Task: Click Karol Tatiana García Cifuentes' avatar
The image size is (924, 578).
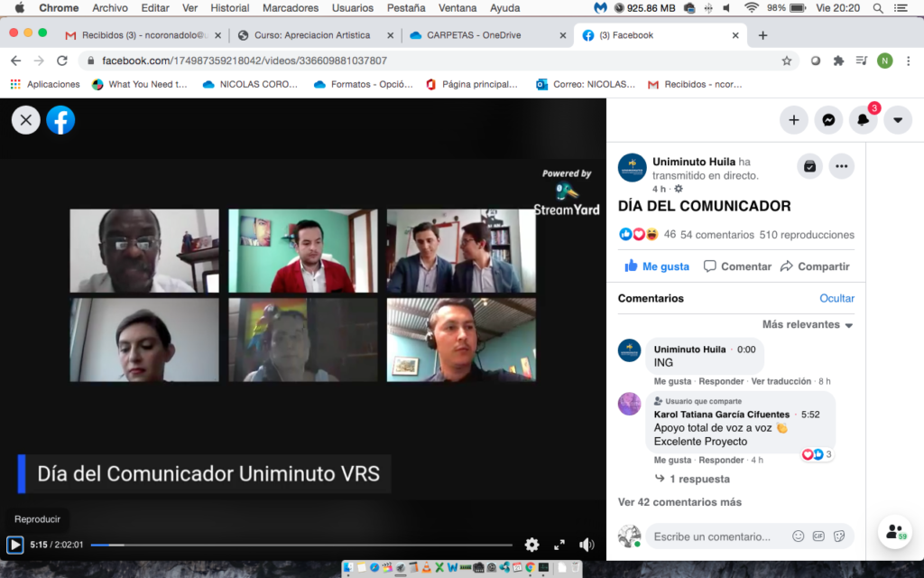Action: 629,404
